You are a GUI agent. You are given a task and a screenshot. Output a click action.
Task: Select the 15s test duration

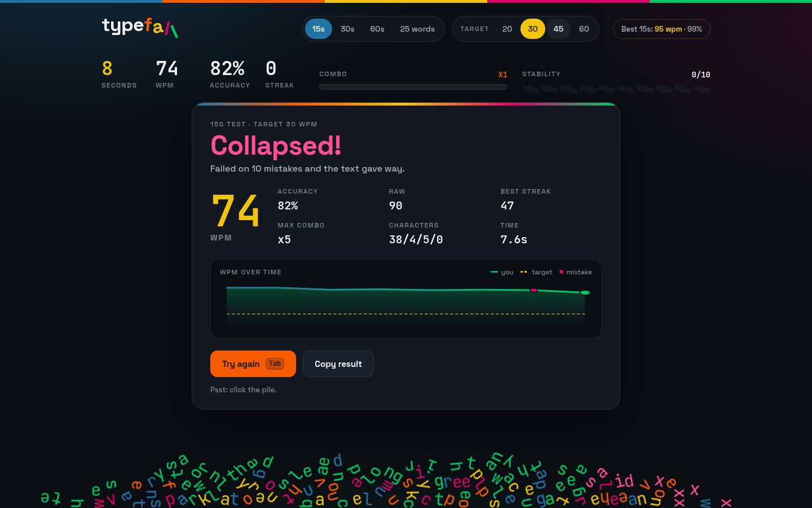point(319,29)
